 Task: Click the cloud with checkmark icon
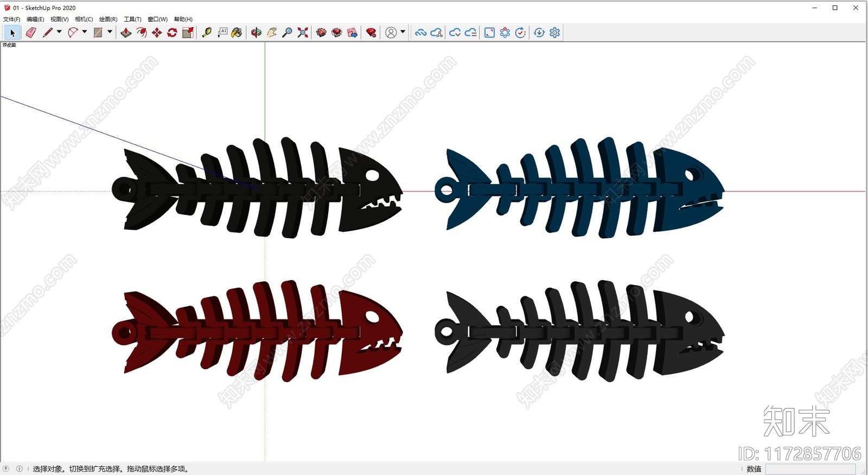[x=455, y=33]
